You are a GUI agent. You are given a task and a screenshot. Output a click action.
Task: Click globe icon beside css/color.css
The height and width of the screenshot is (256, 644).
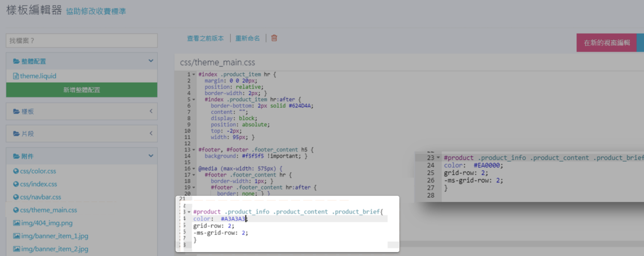click(x=16, y=171)
